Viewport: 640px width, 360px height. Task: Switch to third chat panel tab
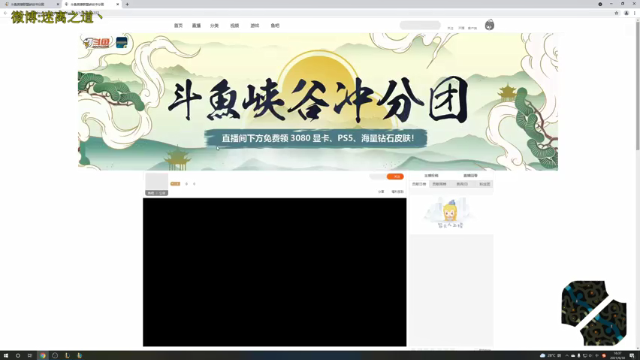[462, 184]
